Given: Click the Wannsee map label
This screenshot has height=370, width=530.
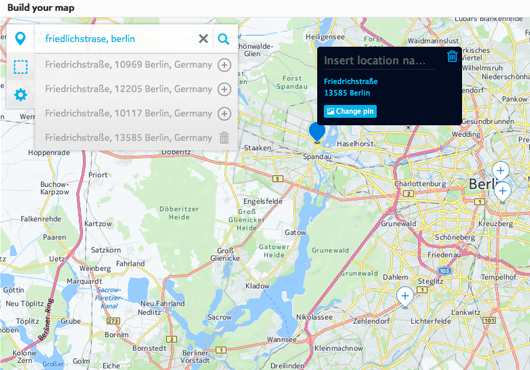Looking at the screenshot, I should pyautogui.click(x=281, y=339).
